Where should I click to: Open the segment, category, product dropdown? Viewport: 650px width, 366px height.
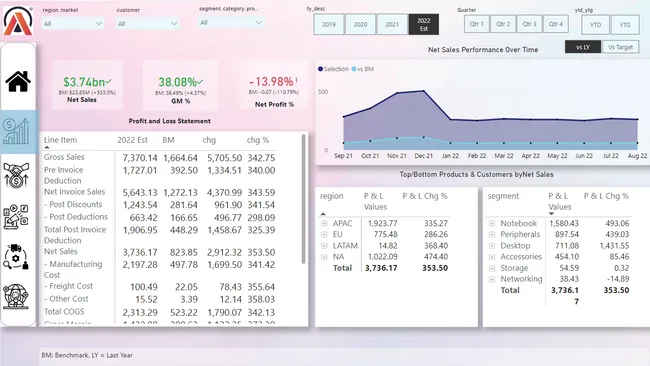point(231,22)
